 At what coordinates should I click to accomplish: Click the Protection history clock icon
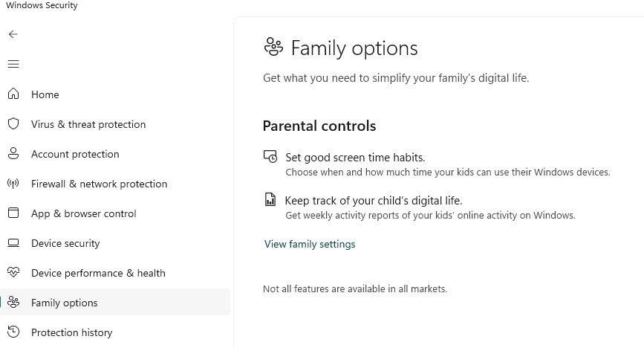coord(13,332)
